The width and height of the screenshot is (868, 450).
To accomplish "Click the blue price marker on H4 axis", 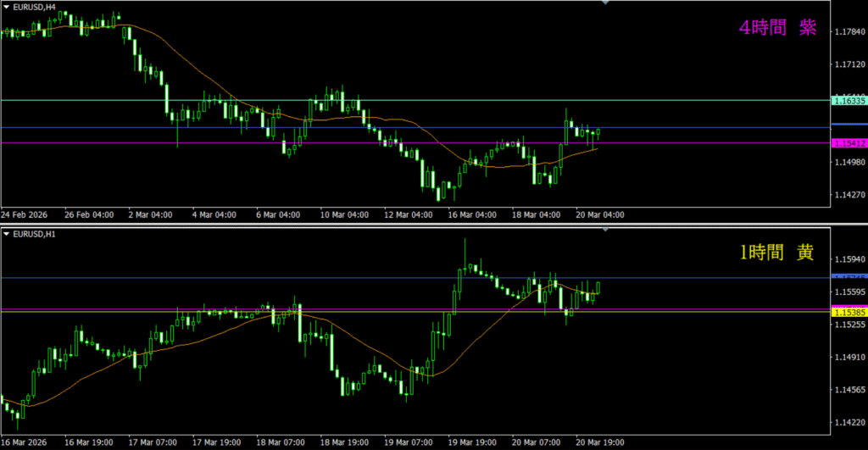I will [849, 128].
